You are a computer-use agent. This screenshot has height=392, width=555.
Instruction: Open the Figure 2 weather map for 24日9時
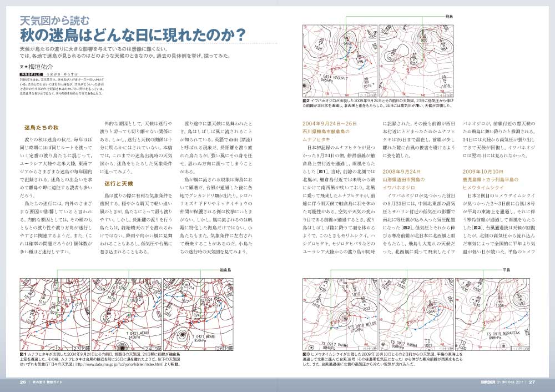point(416,61)
